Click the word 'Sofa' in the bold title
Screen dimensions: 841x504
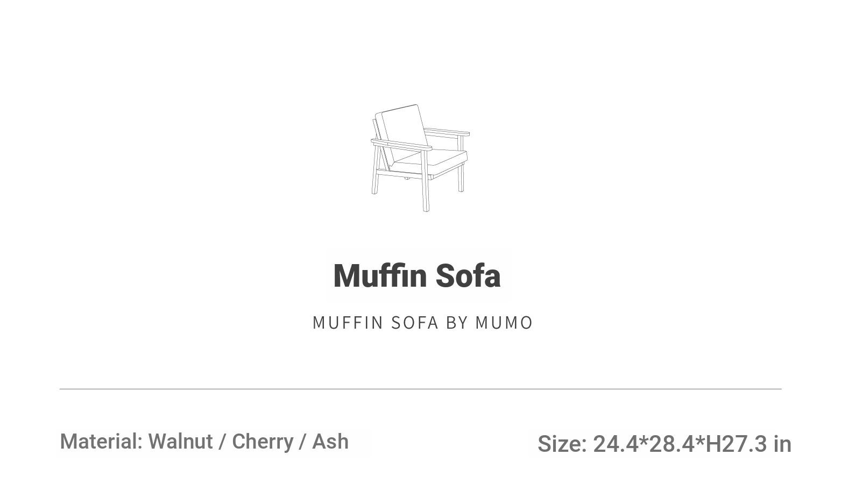pyautogui.click(x=468, y=276)
